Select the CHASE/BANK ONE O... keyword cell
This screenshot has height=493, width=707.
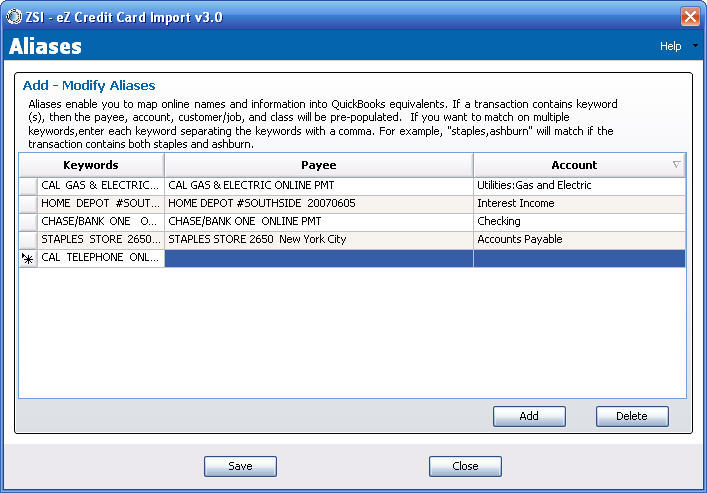[x=101, y=222]
